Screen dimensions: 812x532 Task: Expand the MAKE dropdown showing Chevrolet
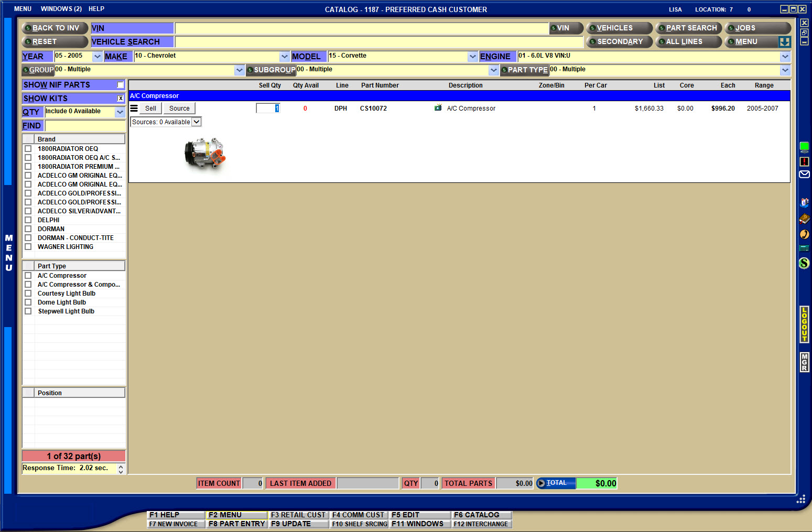284,57
